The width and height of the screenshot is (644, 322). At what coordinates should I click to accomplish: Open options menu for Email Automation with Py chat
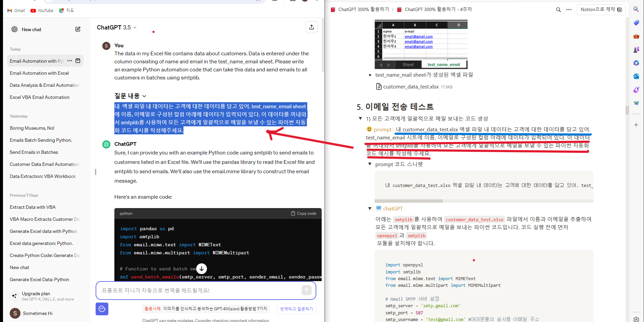tap(69, 61)
